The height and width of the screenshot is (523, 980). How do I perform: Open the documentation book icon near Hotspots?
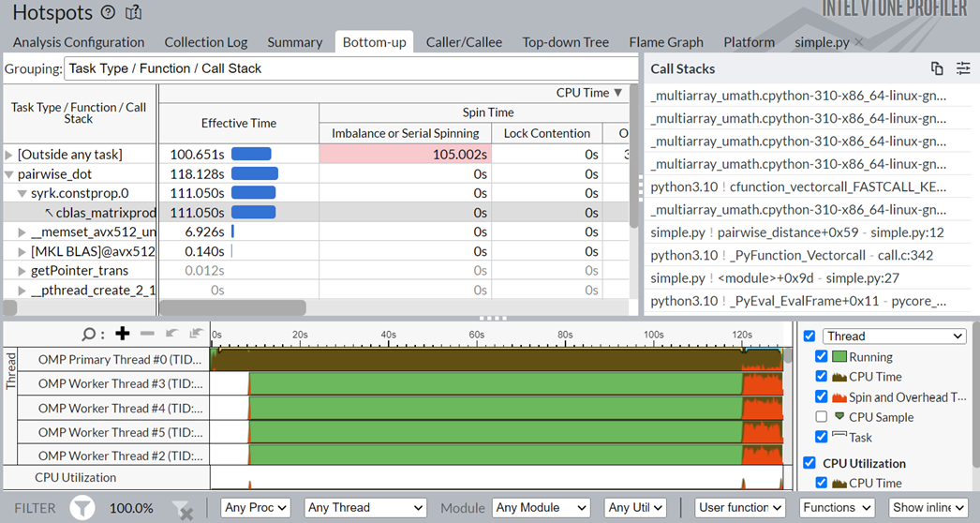pos(134,13)
